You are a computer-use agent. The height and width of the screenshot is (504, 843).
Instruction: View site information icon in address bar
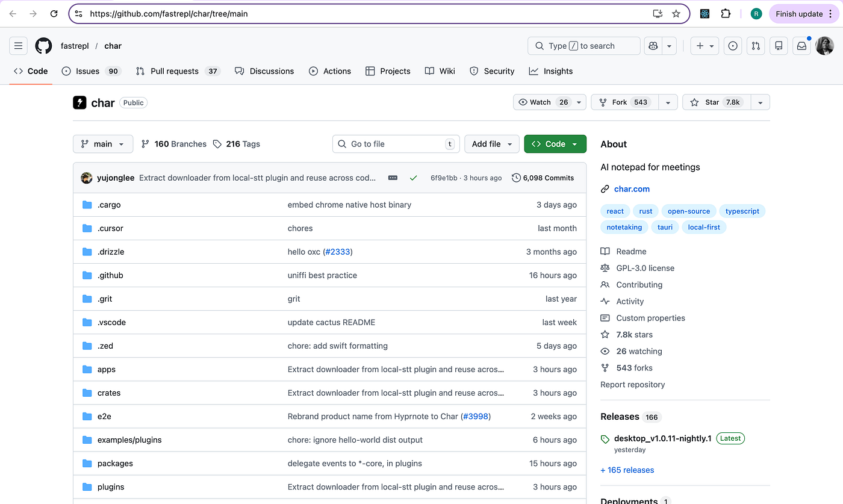[78, 14]
